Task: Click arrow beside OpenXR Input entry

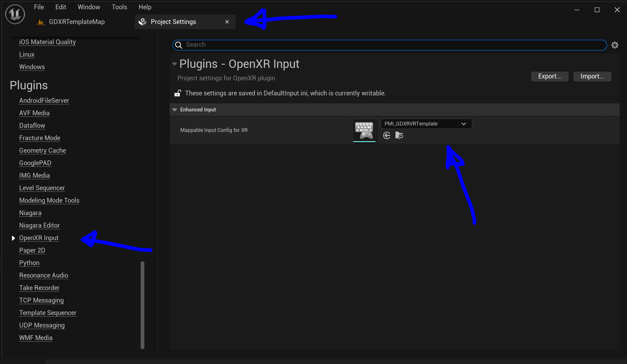Action: pyautogui.click(x=13, y=238)
